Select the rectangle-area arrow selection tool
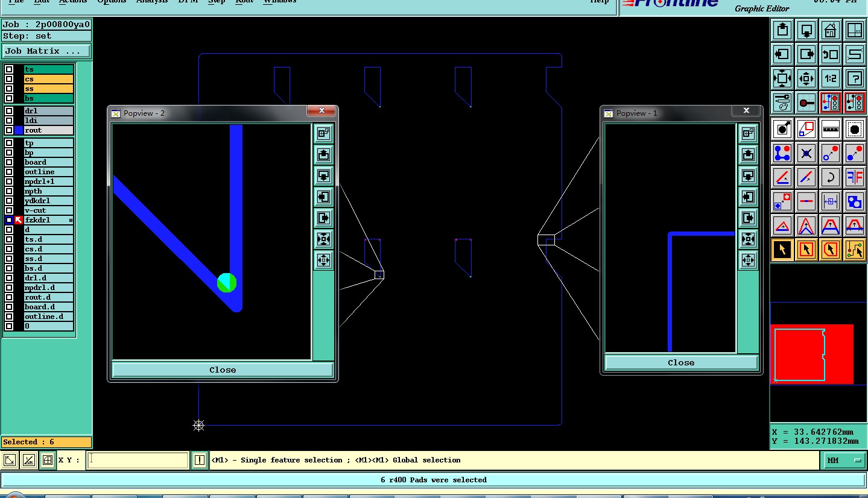 (x=806, y=249)
